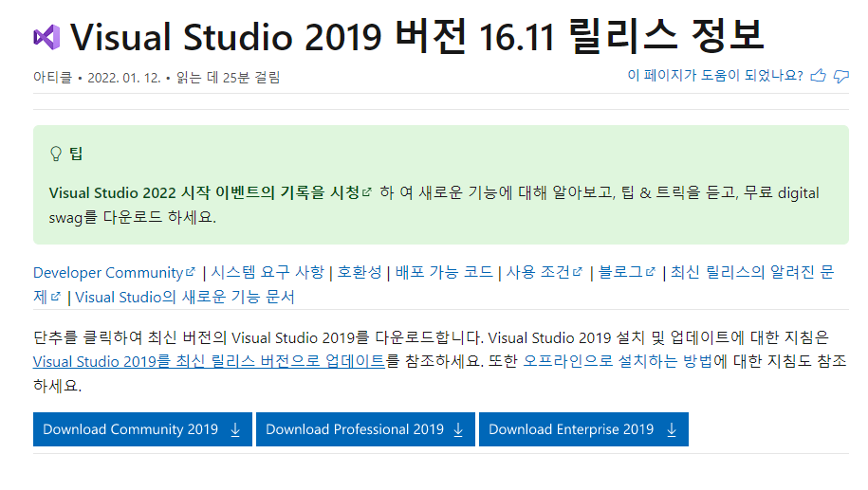Open the 시스템 요구 사항 link
Screen dimensions: 868x490
pyautogui.click(x=268, y=273)
